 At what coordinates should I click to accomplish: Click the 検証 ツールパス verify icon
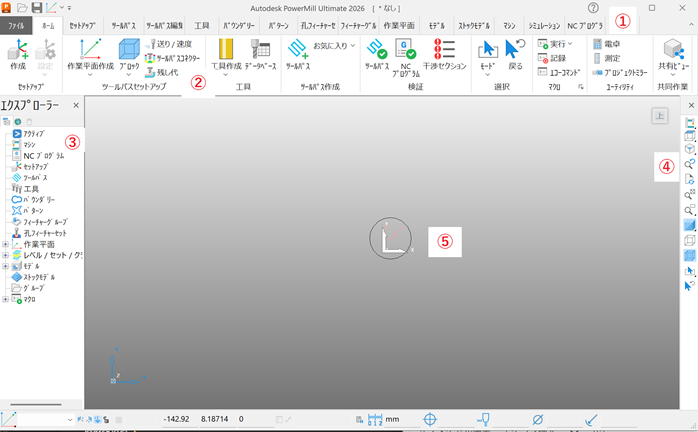(377, 49)
